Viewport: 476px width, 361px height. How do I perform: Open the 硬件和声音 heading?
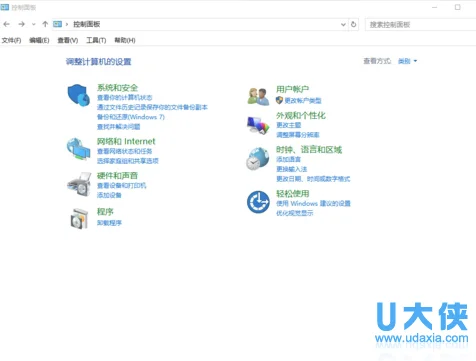[117, 176]
